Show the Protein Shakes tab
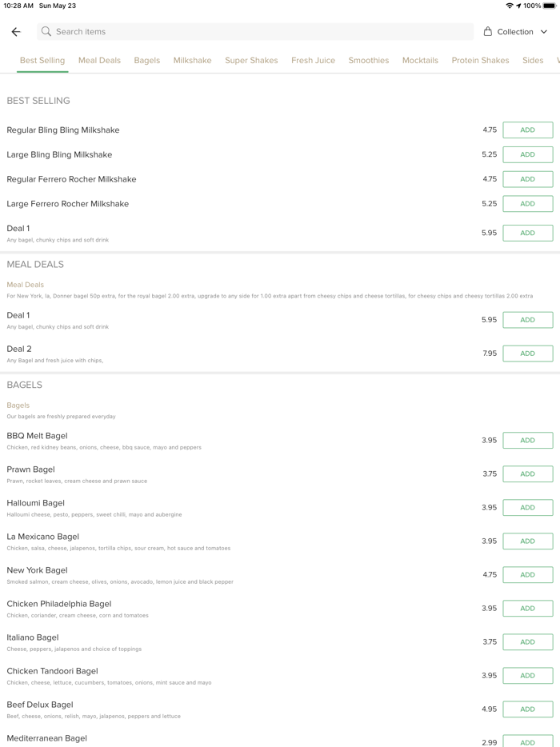 (x=480, y=61)
